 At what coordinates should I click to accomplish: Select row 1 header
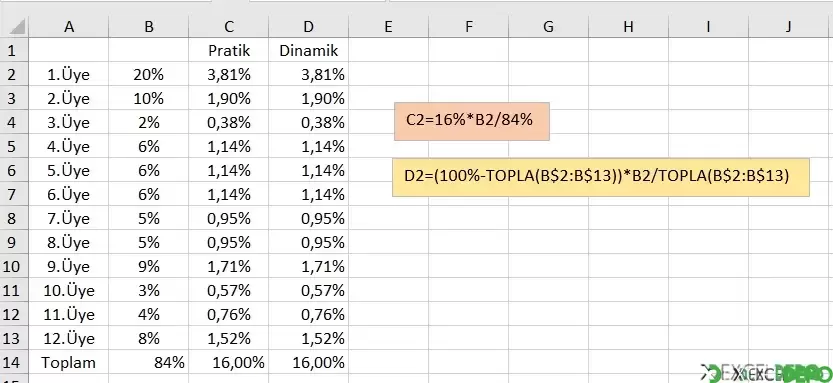(x=14, y=50)
